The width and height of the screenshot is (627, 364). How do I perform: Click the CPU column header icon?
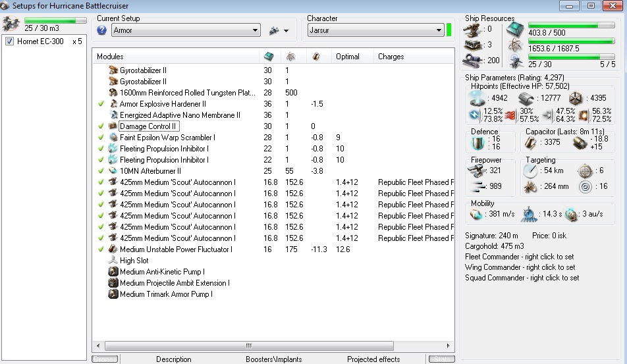(269, 57)
